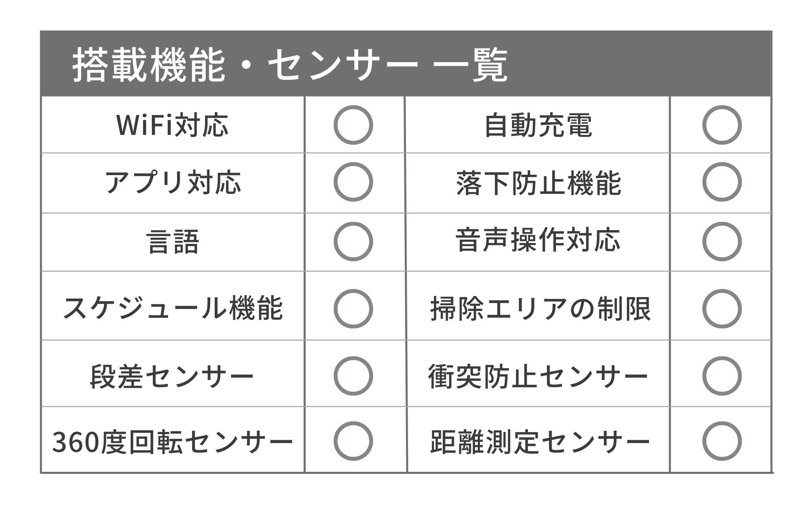Click the 段差センサー label
Viewport: 812px width, 508px height.
click(x=172, y=376)
